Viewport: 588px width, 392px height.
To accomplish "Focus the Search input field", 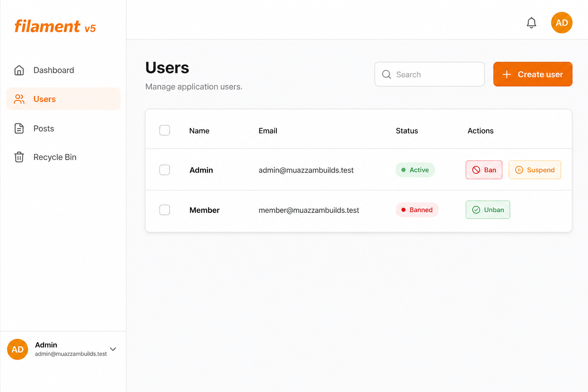I will point(430,74).
